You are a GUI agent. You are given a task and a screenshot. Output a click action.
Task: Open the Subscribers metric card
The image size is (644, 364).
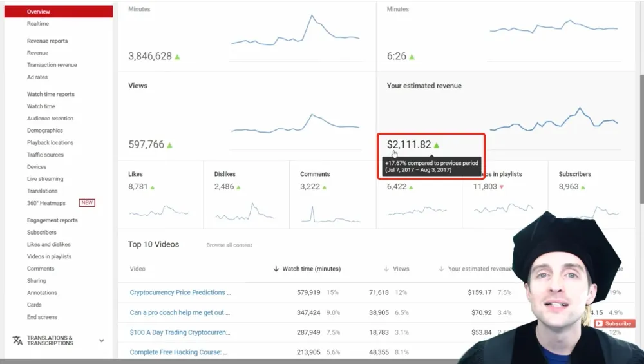pyautogui.click(x=591, y=195)
